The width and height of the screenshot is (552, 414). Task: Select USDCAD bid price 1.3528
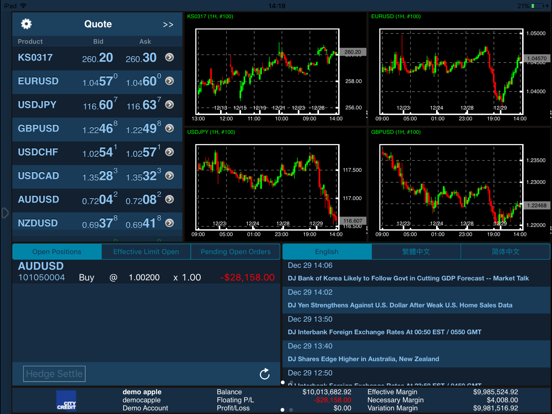click(100, 176)
